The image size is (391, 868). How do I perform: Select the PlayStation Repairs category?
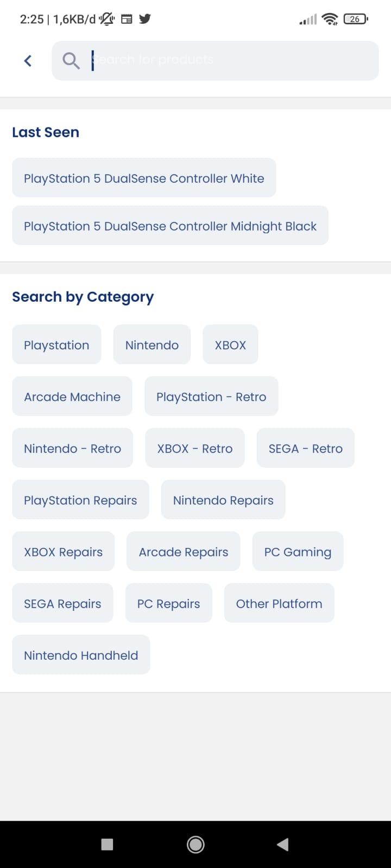coord(80,500)
